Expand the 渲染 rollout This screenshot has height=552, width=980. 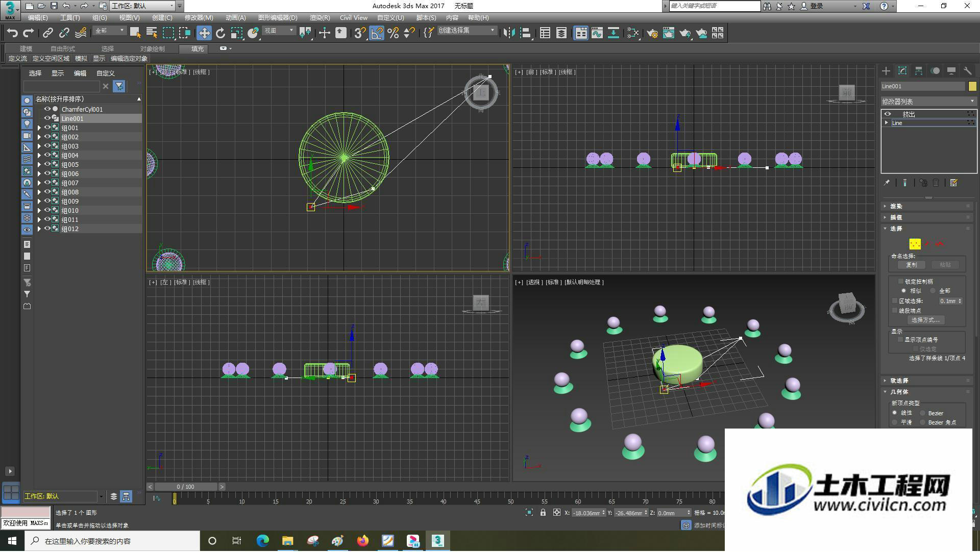(928, 206)
